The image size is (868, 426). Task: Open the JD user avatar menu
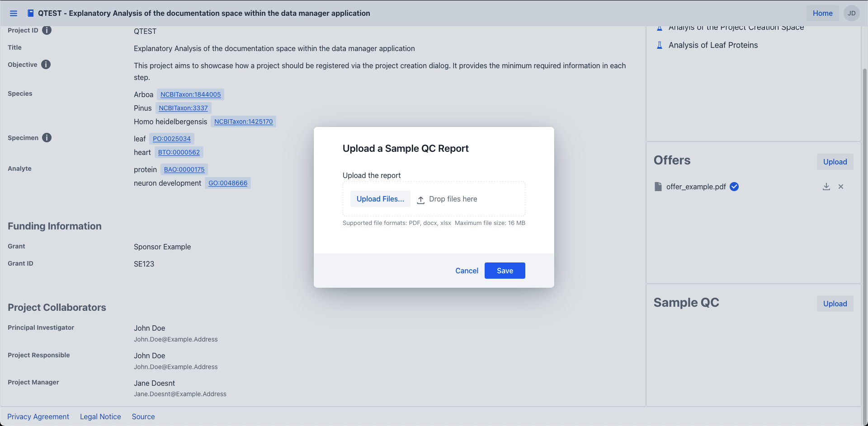pyautogui.click(x=851, y=13)
